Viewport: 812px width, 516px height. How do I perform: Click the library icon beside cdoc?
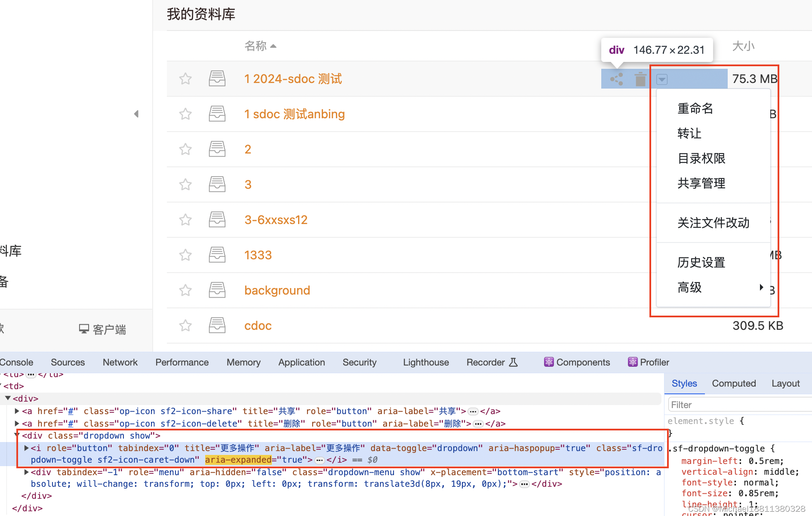click(x=217, y=326)
